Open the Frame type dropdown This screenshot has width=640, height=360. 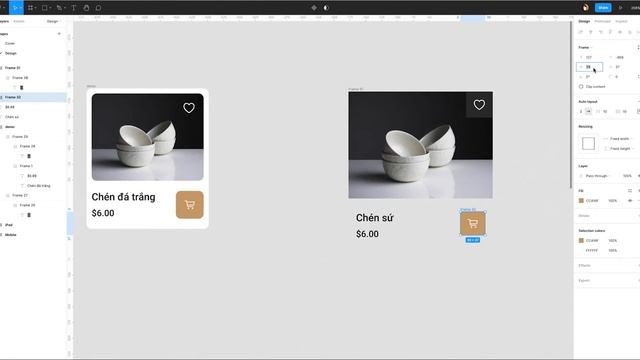click(x=585, y=47)
